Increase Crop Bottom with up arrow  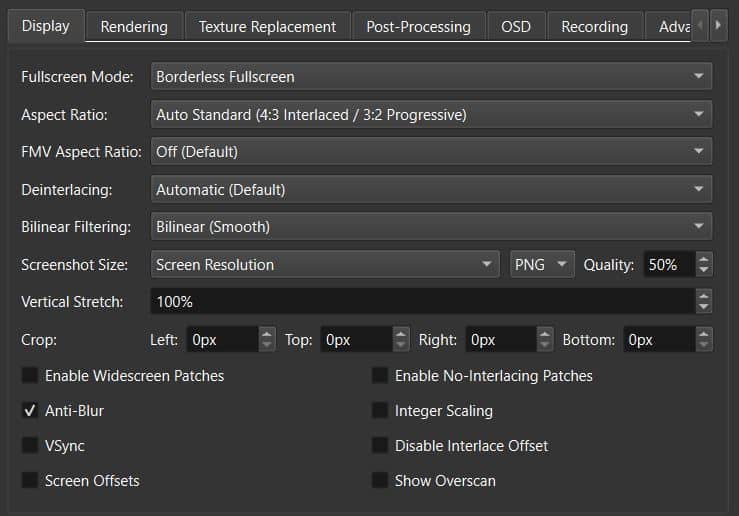point(704,334)
